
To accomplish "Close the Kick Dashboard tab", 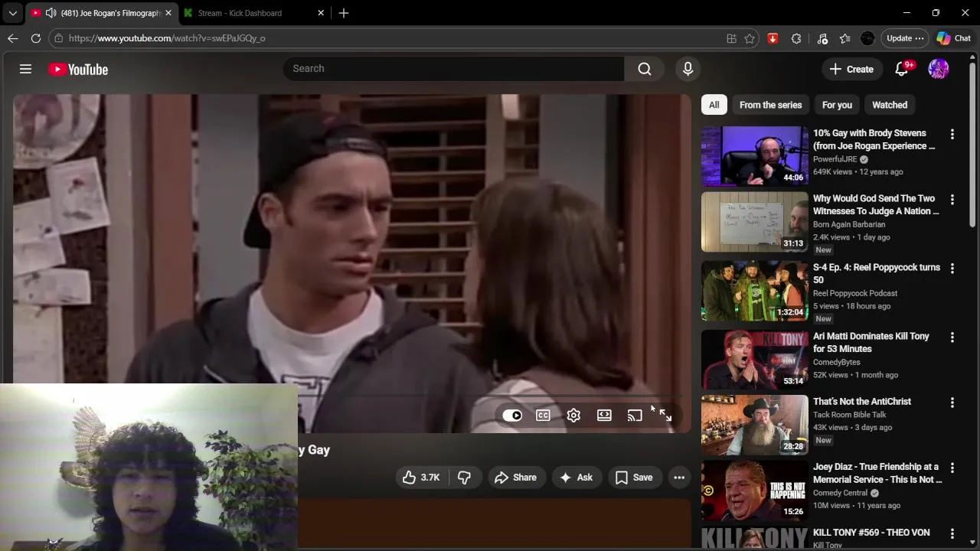I will [x=321, y=13].
